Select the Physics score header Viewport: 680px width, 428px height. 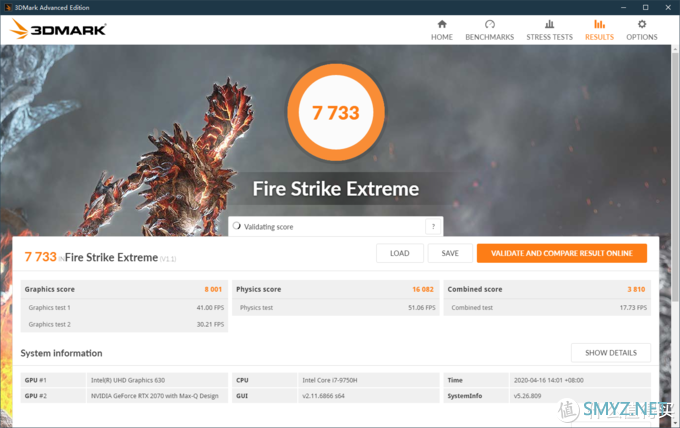coord(261,288)
